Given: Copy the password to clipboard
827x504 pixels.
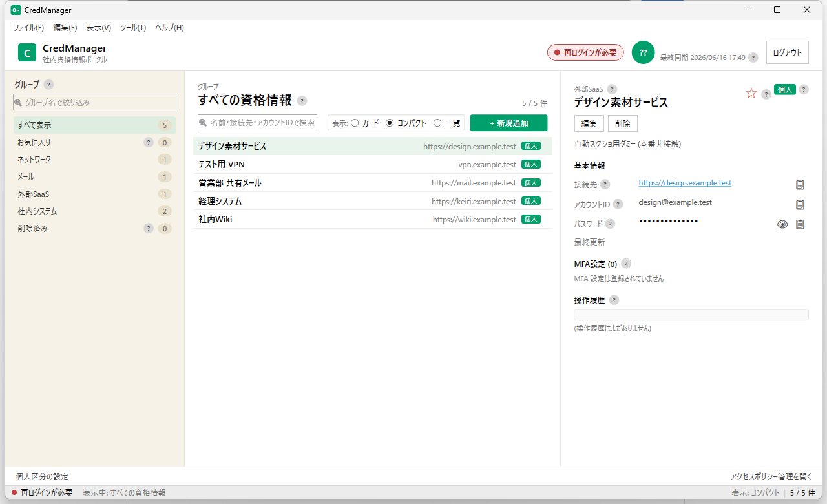Looking at the screenshot, I should click(800, 225).
